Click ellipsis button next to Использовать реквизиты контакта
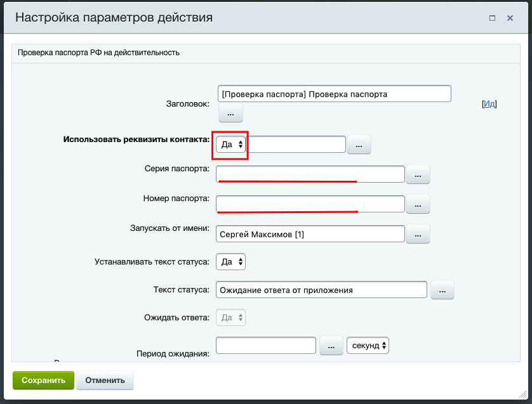Screen dimensions: 532x404 click(359, 145)
